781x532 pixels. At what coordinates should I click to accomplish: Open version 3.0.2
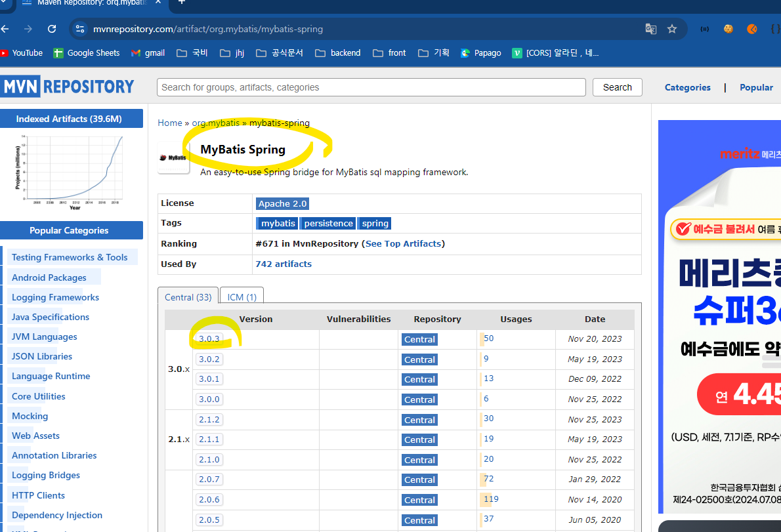(209, 359)
